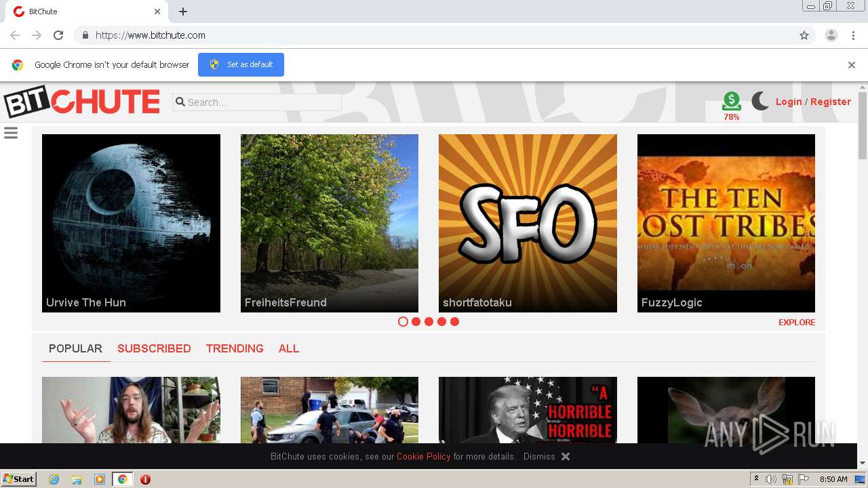Viewport: 868px width, 488px height.
Task: Click the browser forward arrow
Action: (x=37, y=35)
